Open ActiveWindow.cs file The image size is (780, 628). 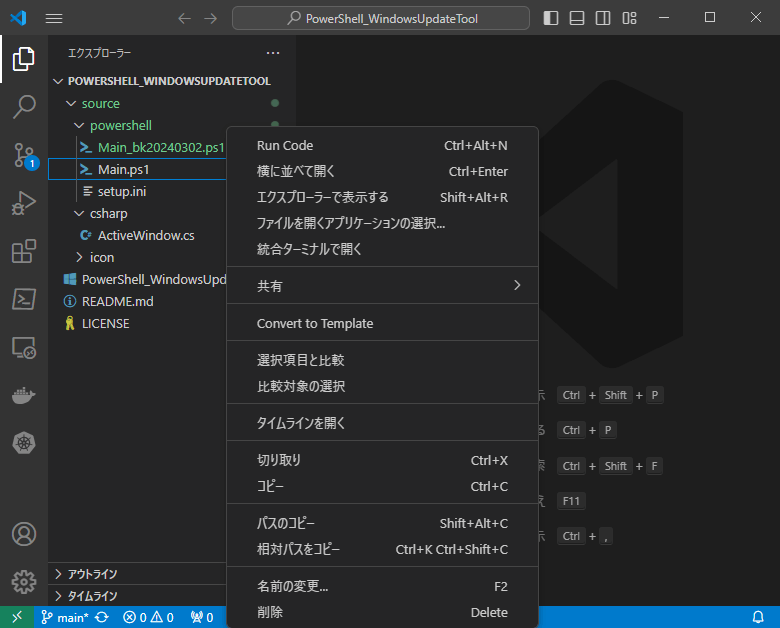[x=137, y=235]
